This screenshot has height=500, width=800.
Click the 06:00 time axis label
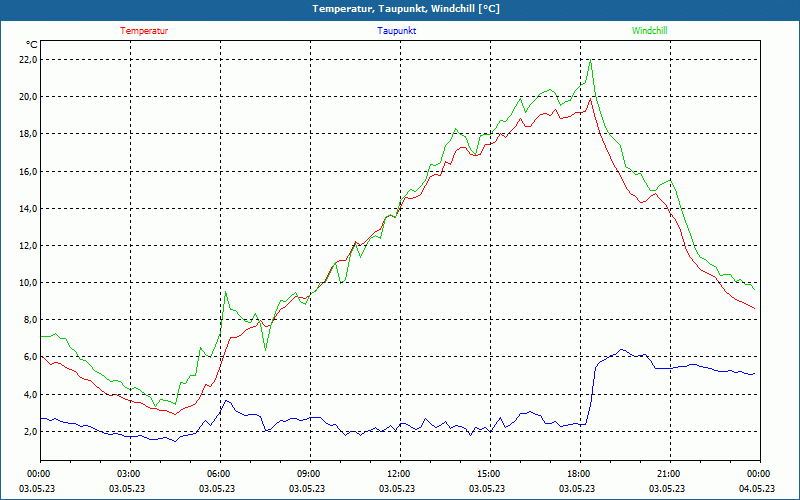[220, 474]
